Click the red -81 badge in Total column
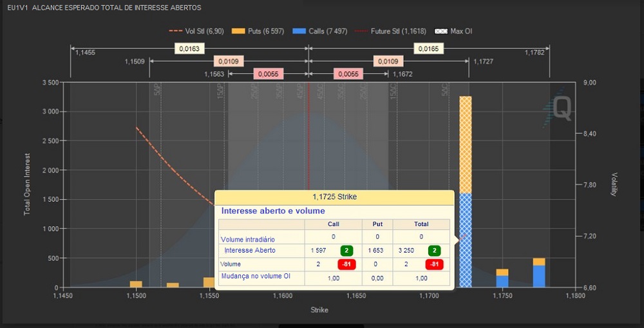 (435, 264)
